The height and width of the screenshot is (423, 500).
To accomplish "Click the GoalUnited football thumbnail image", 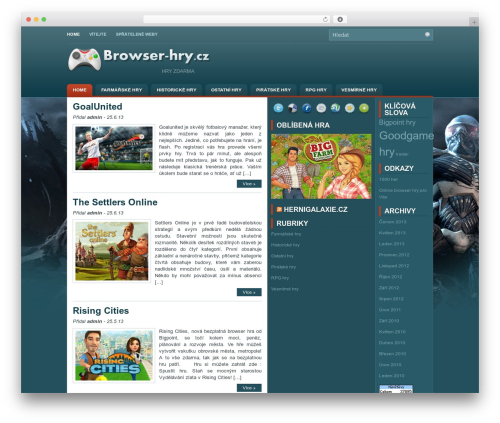I will coord(114,148).
